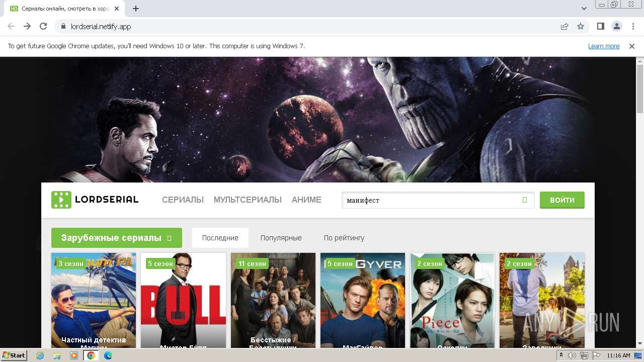Click the LordSerial logo icon
The height and width of the screenshot is (362, 644).
[61, 200]
